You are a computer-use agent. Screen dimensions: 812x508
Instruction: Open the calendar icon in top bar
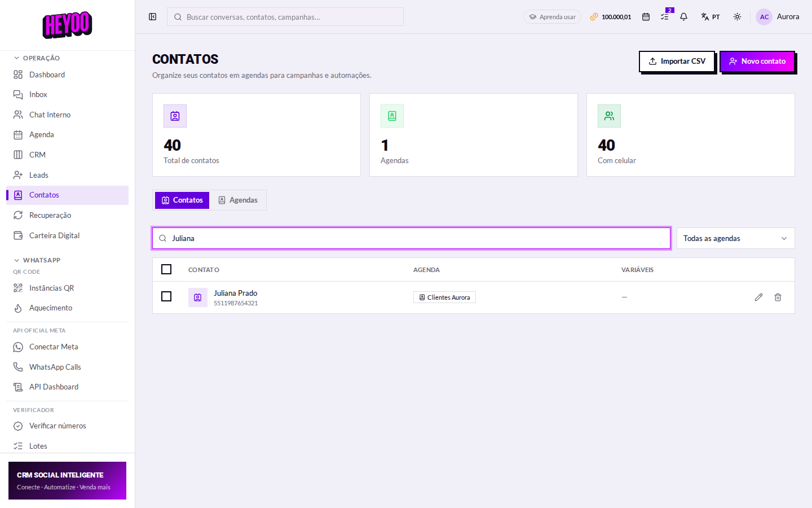(646, 17)
